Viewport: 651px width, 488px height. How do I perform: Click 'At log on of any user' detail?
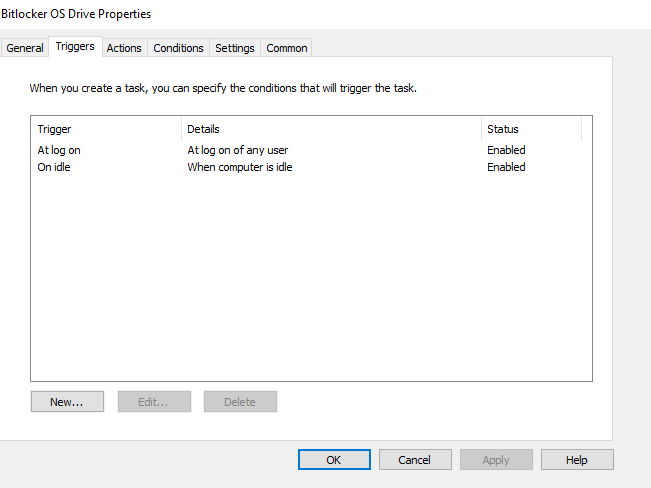(x=237, y=150)
